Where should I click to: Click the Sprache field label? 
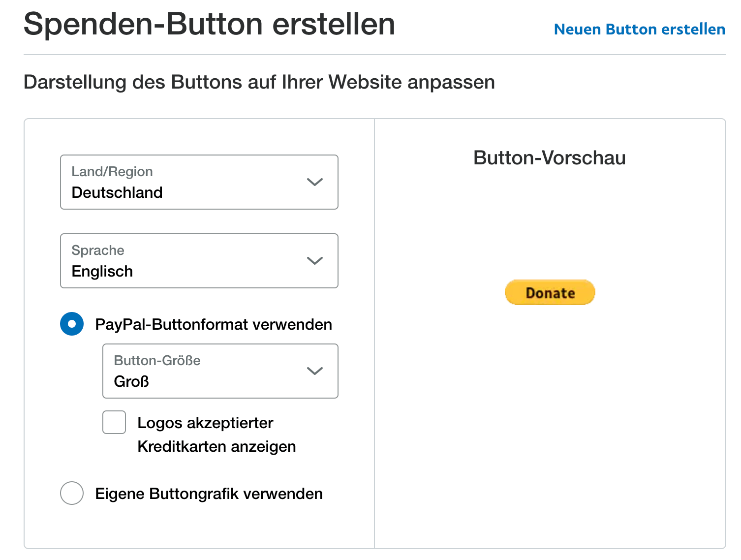click(x=98, y=250)
